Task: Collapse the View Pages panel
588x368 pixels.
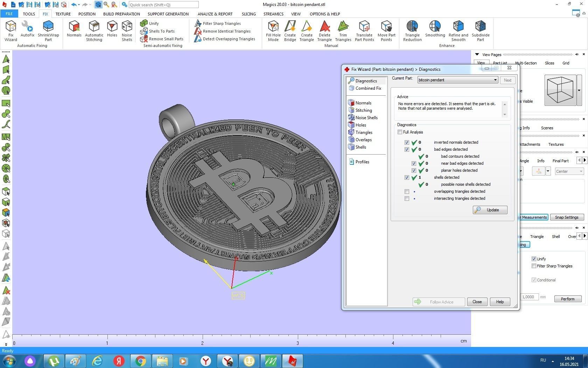Action: (x=477, y=54)
